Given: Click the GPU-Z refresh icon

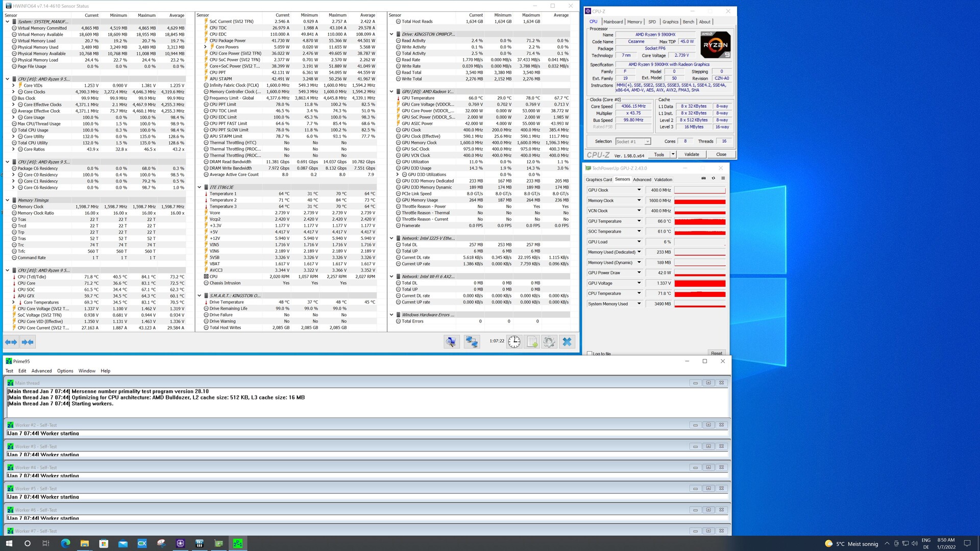Looking at the screenshot, I should click(713, 179).
